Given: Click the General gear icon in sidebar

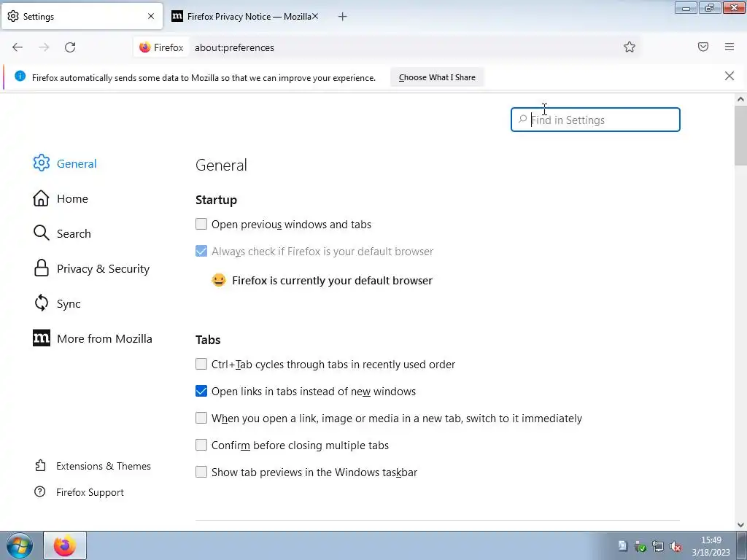Looking at the screenshot, I should coord(42,163).
